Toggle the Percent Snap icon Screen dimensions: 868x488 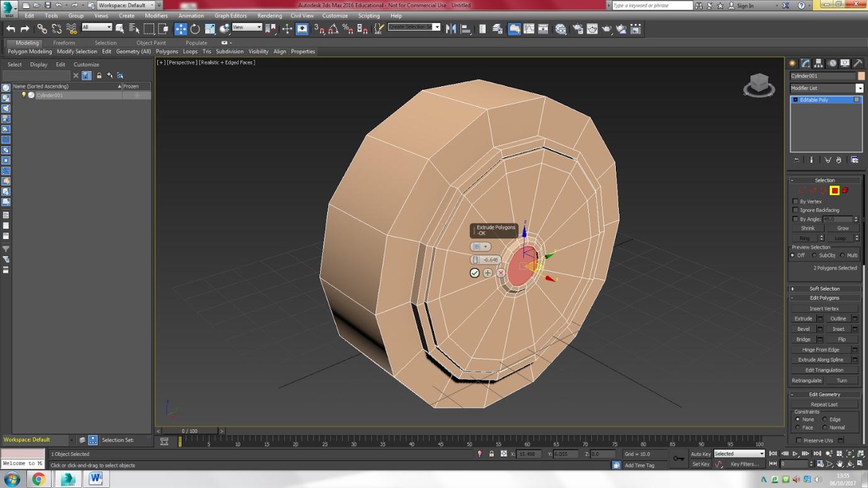tap(348, 29)
